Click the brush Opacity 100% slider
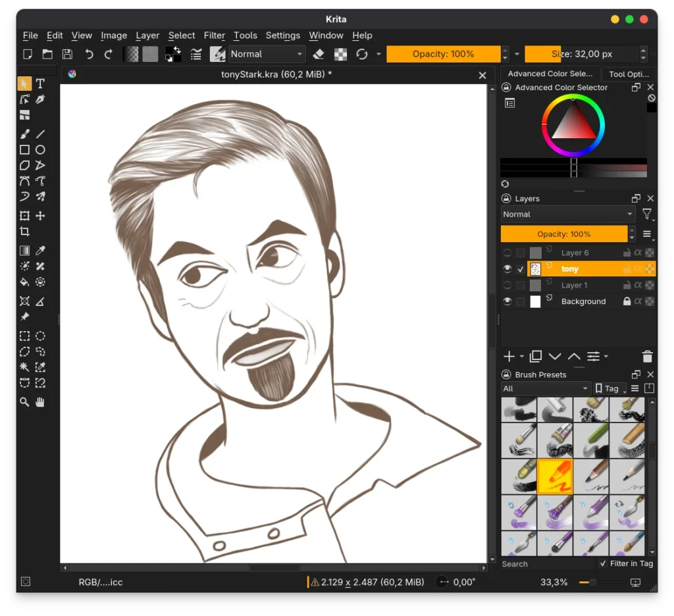The height and width of the screenshot is (616, 674). pos(443,54)
